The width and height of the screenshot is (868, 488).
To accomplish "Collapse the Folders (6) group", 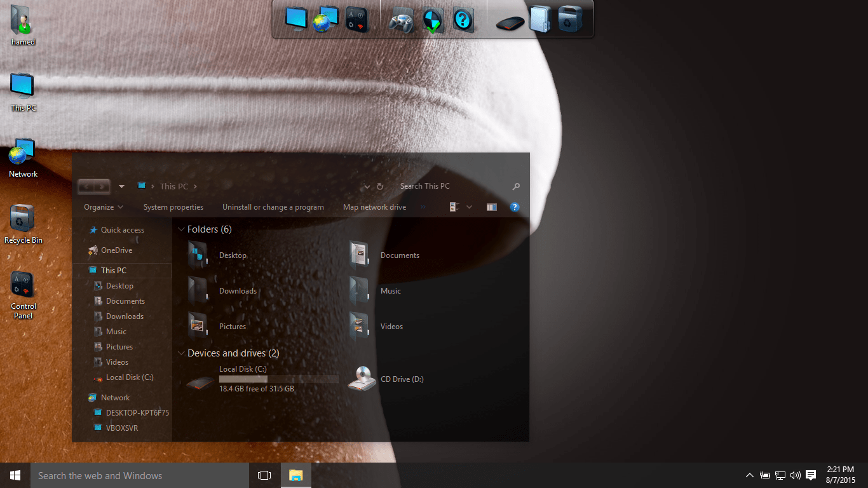I will (182, 229).
